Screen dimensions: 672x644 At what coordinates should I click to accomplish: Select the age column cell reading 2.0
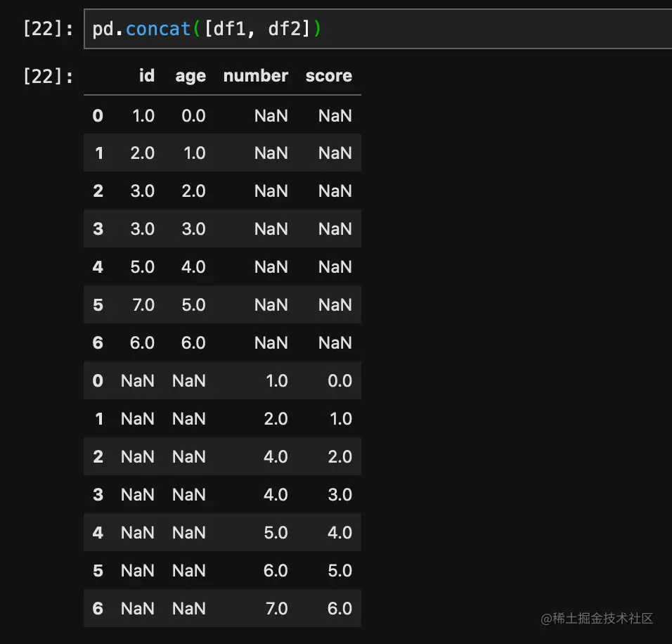tap(193, 191)
